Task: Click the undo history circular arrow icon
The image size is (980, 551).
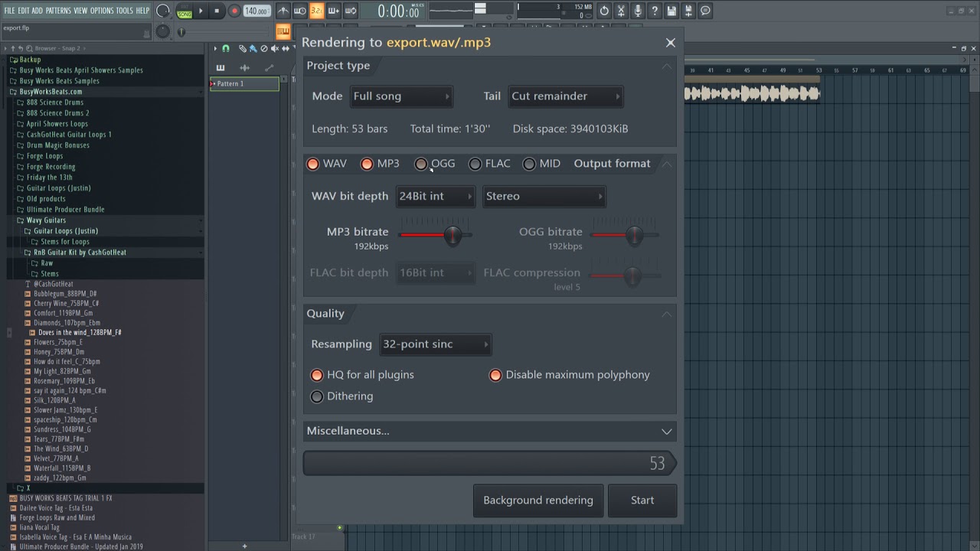Action: point(604,11)
